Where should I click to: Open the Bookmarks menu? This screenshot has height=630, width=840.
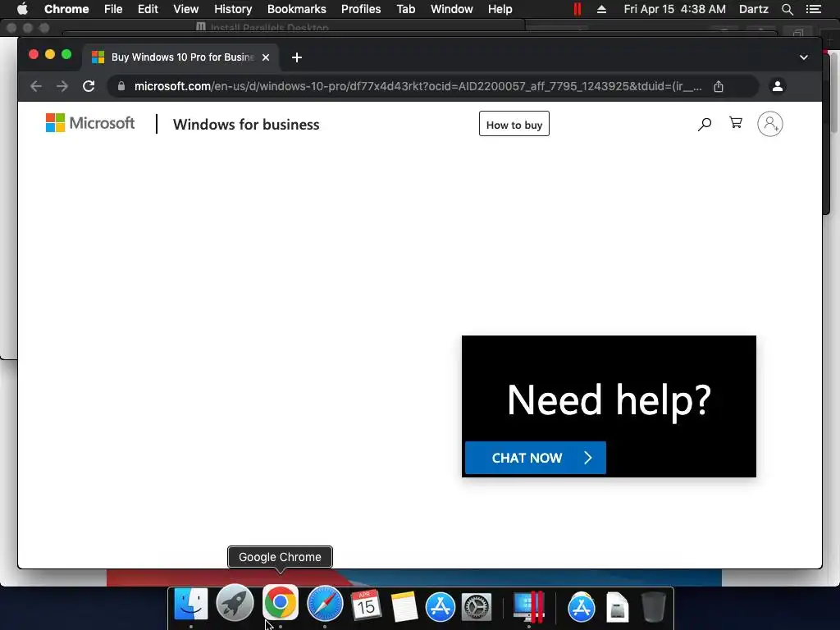click(296, 9)
